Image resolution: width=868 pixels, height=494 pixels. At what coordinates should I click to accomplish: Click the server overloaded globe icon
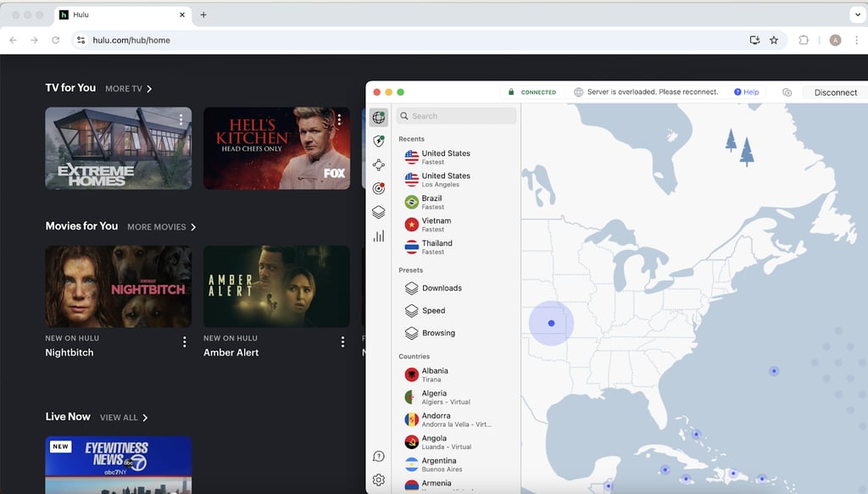pos(578,92)
